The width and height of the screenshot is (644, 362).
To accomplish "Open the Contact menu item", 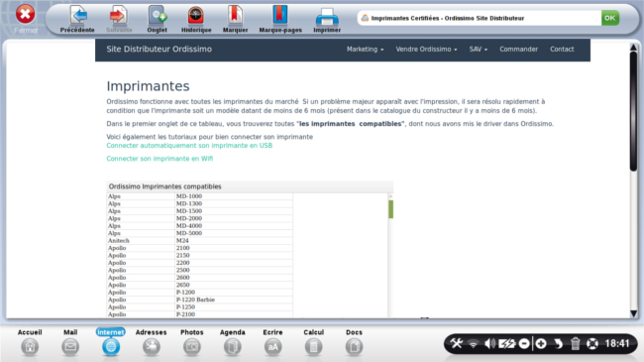I will pyautogui.click(x=562, y=49).
